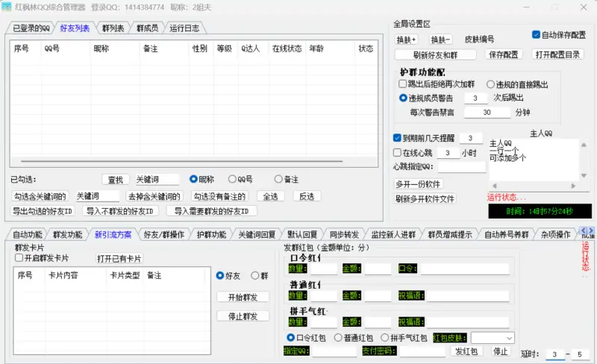Switch to the 群列表 tab
The height and width of the screenshot is (364, 597).
click(112, 28)
